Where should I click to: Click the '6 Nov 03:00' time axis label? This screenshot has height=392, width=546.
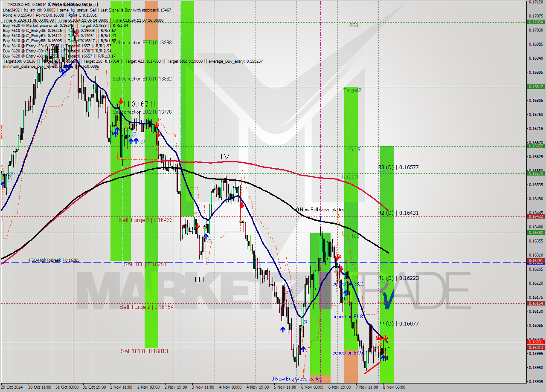pyautogui.click(x=312, y=387)
